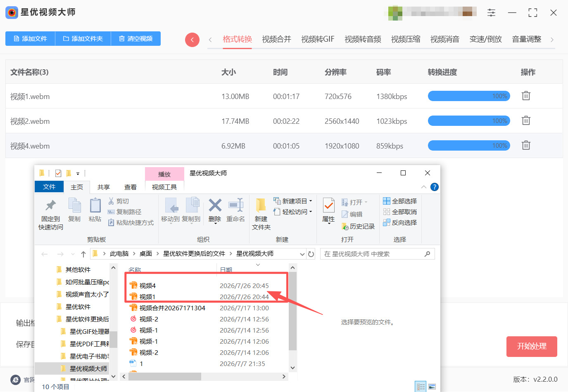Toggle the checkmark icon in the quick access toolbar
Image resolution: width=568 pixels, height=392 pixels.
click(x=58, y=173)
